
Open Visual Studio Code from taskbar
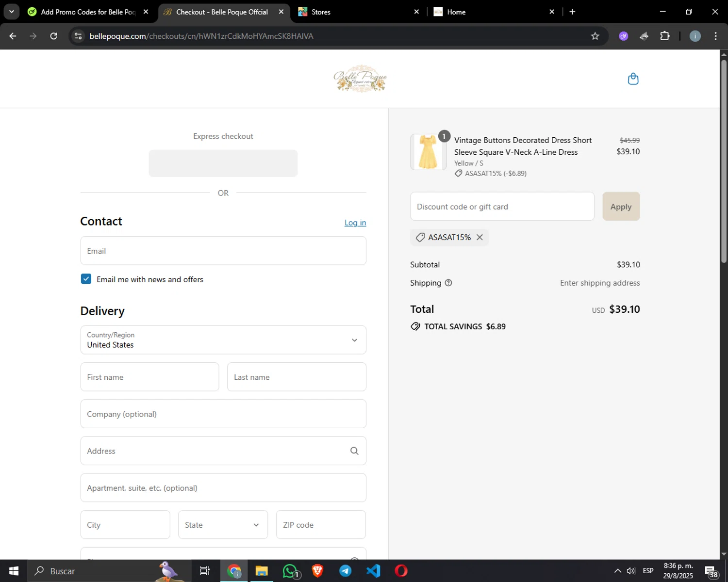[x=373, y=571]
